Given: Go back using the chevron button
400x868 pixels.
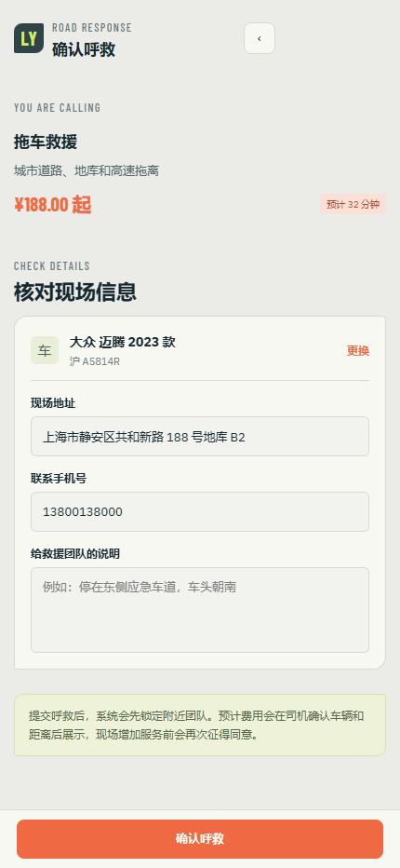Looking at the screenshot, I should click(260, 38).
